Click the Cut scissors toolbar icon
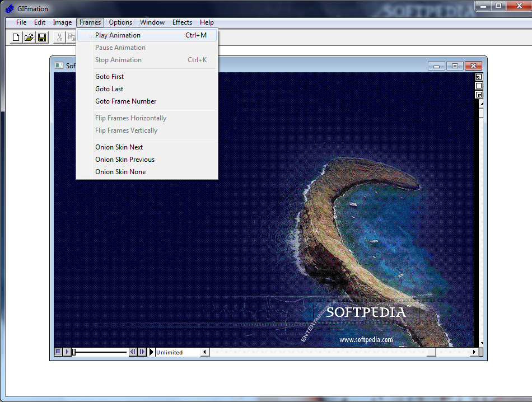The height and width of the screenshot is (402, 532). (x=59, y=38)
